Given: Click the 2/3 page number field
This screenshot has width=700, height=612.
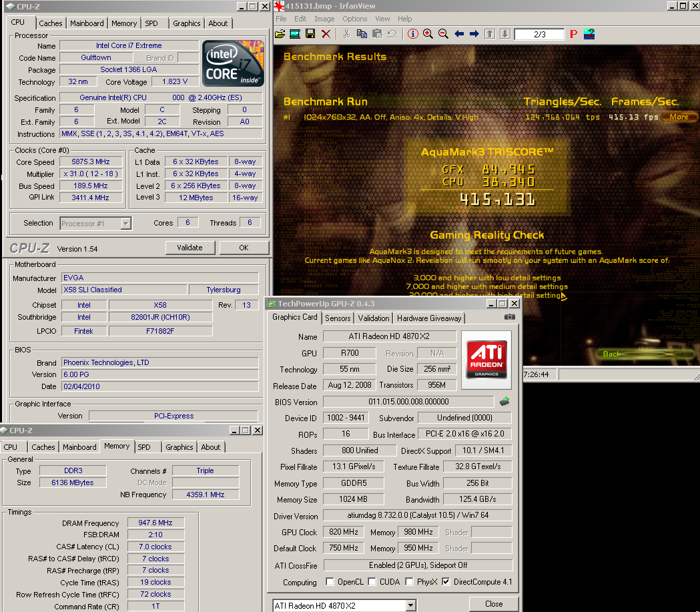Looking at the screenshot, I should (539, 35).
